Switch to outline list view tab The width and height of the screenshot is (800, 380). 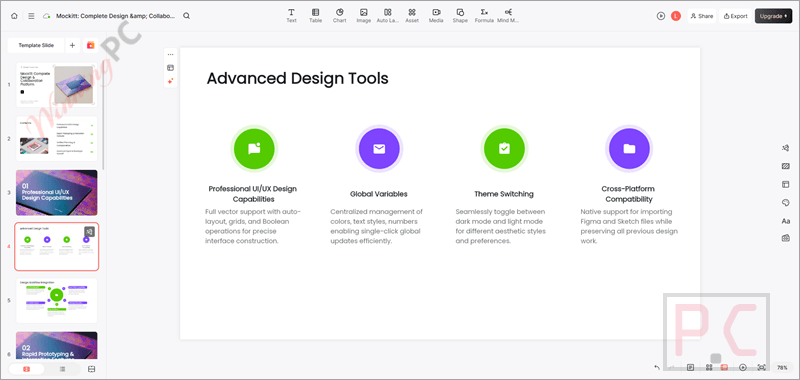point(62,369)
